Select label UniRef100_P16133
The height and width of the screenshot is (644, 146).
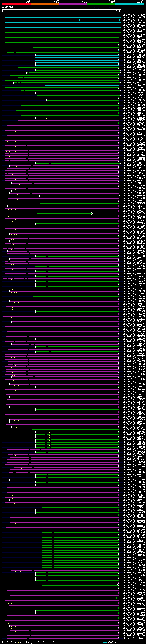coord(133,42)
